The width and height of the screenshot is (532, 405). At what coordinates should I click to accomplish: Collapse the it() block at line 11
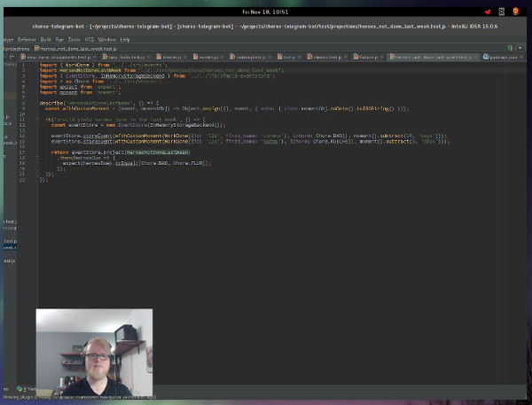tap(37, 120)
